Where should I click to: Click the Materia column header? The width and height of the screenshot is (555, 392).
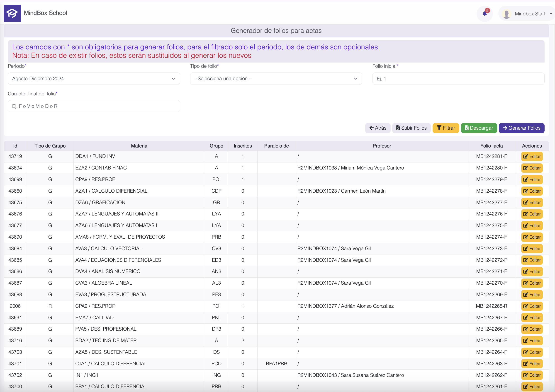pyautogui.click(x=139, y=146)
